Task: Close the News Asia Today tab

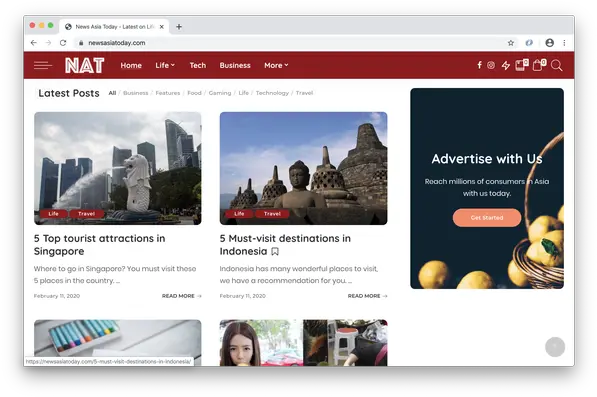Action: [162, 27]
